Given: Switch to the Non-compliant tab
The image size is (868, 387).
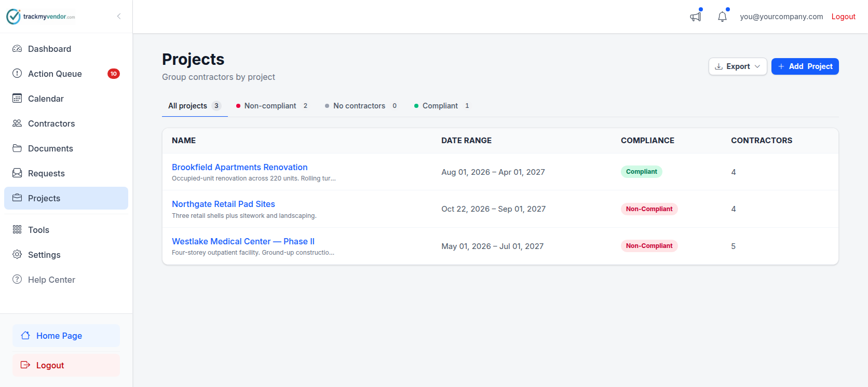Looking at the screenshot, I should [273, 106].
